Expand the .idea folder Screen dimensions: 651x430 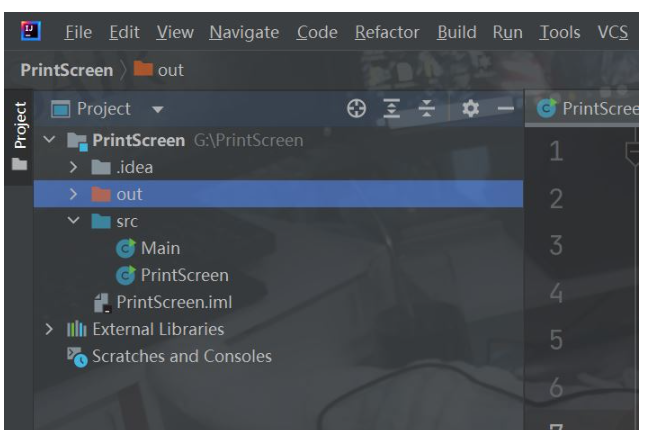[74, 168]
